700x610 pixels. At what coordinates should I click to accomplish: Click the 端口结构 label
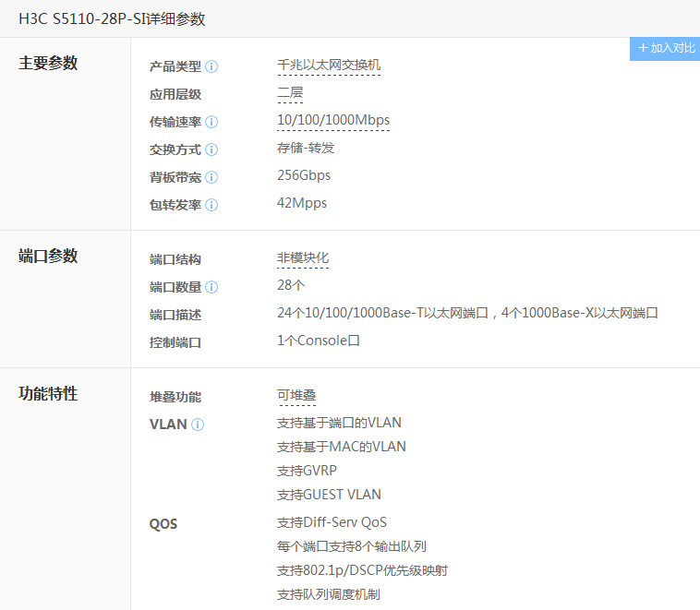(175, 259)
